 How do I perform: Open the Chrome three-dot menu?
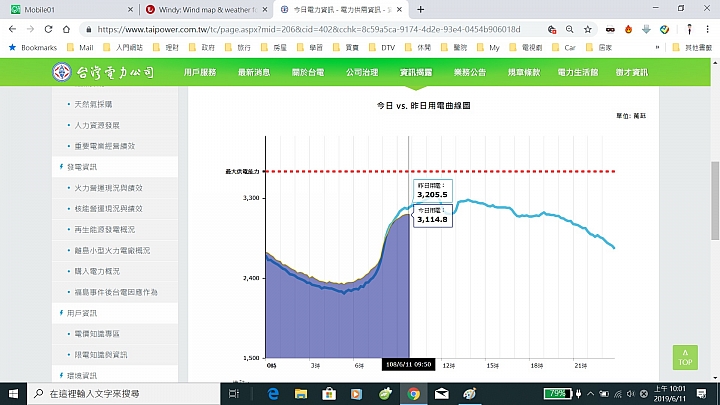[708, 29]
